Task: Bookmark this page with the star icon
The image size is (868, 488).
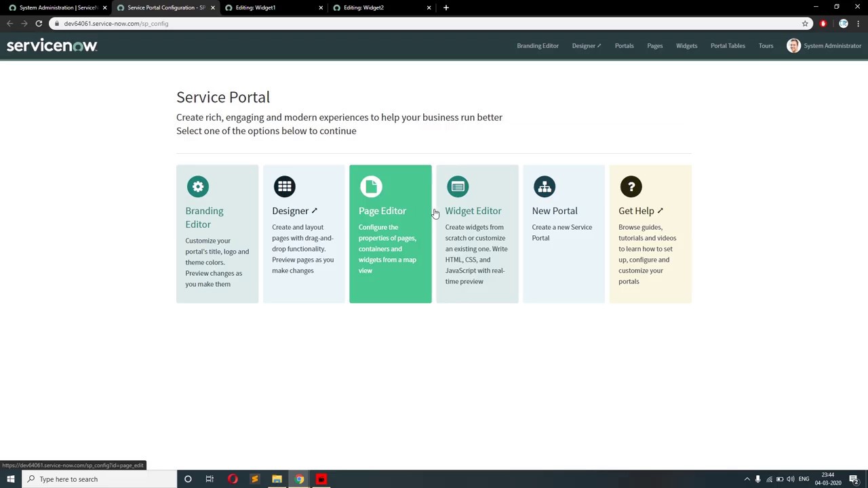Action: pyautogui.click(x=805, y=24)
